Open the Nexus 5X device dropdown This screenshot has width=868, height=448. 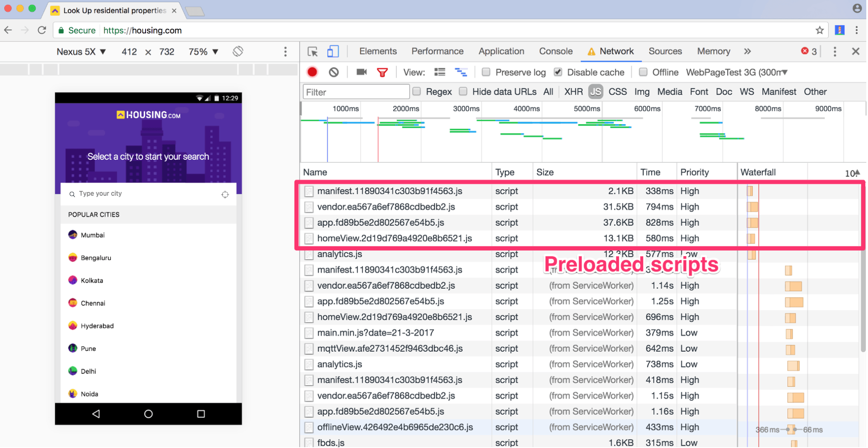81,52
